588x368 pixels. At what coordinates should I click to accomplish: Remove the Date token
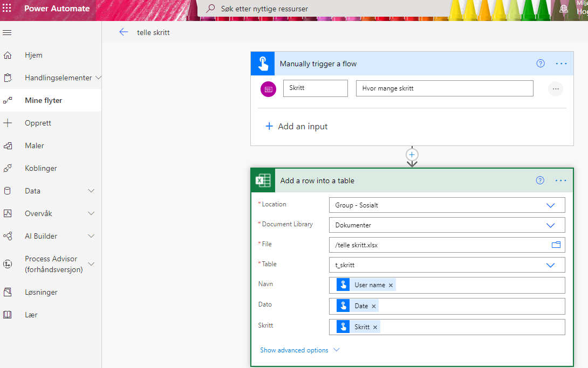click(374, 306)
